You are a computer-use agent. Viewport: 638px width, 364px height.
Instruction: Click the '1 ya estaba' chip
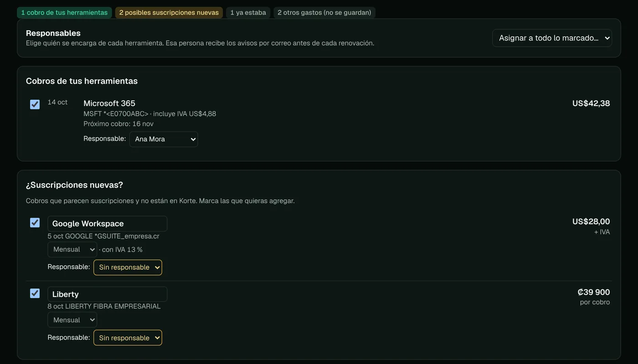coord(248,12)
